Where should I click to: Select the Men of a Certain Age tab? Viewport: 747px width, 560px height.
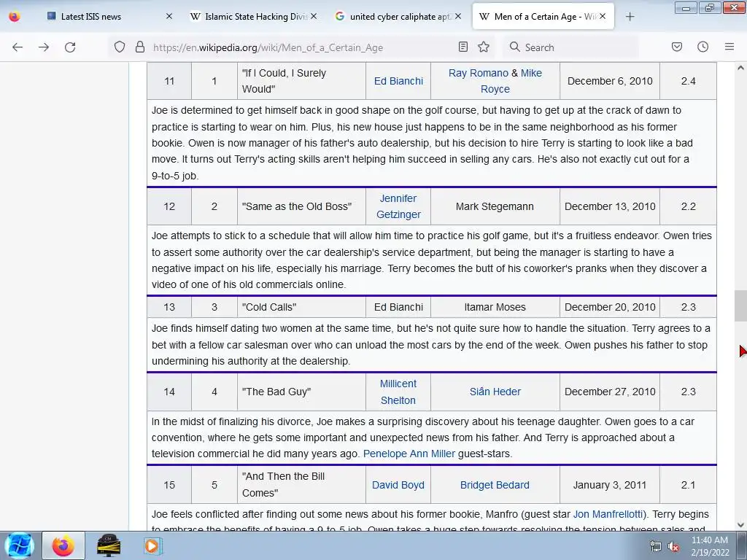[543, 17]
